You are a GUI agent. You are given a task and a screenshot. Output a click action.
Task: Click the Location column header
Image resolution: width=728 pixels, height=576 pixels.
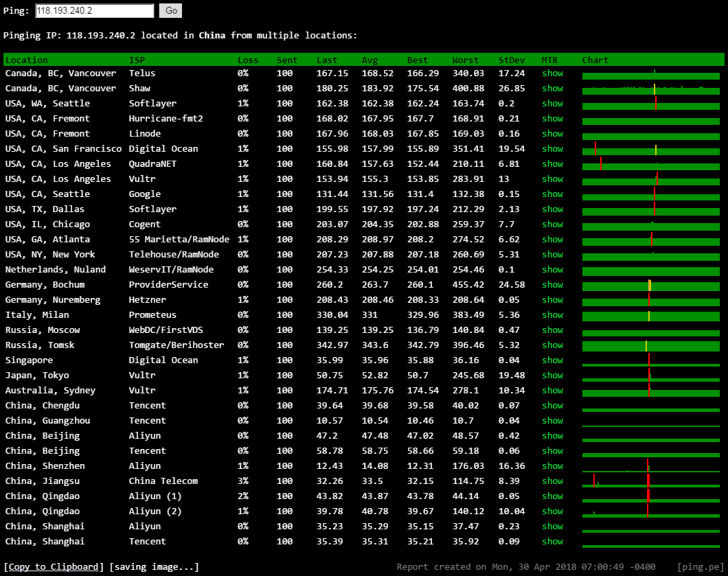coord(27,60)
